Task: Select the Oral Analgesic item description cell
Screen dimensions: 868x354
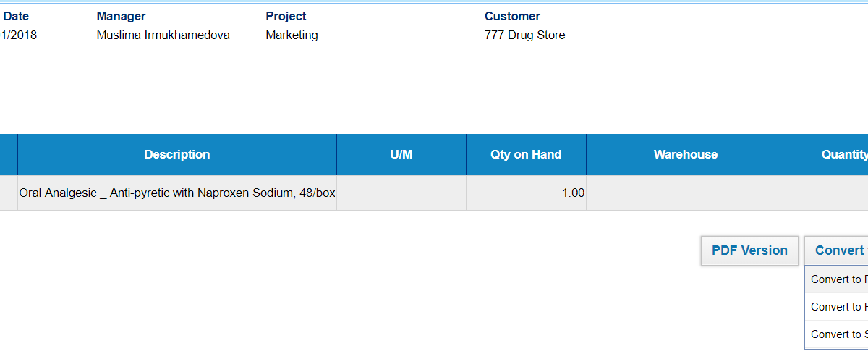Action: click(177, 193)
